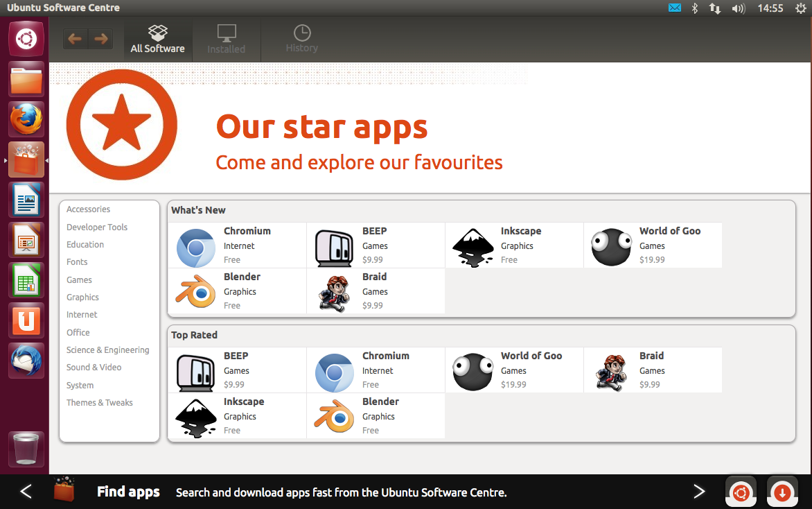Click the download arrow button in bottom bar
Image resolution: width=812 pixels, height=509 pixels.
tap(782, 492)
